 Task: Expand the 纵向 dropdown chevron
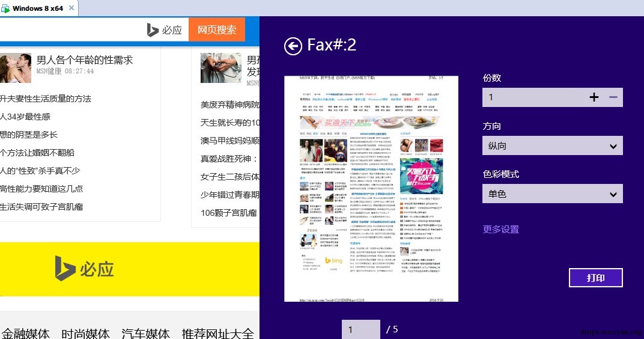(x=613, y=146)
